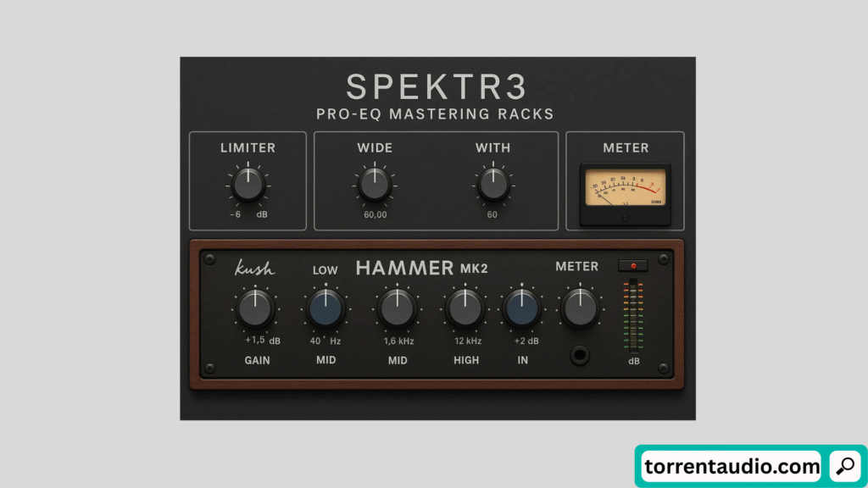
Task: Click the Meter knob on Hammer panel
Action: point(578,309)
